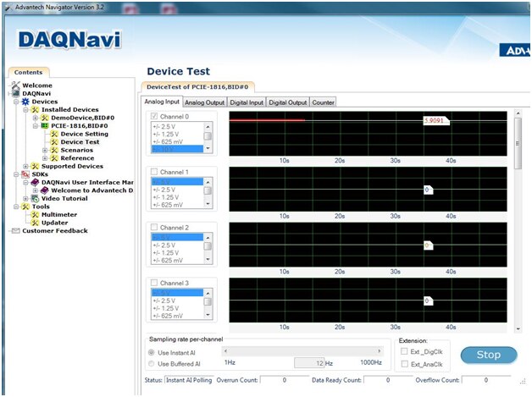
Task: Click the tools icon beside Installed Devices
Action: point(35,109)
